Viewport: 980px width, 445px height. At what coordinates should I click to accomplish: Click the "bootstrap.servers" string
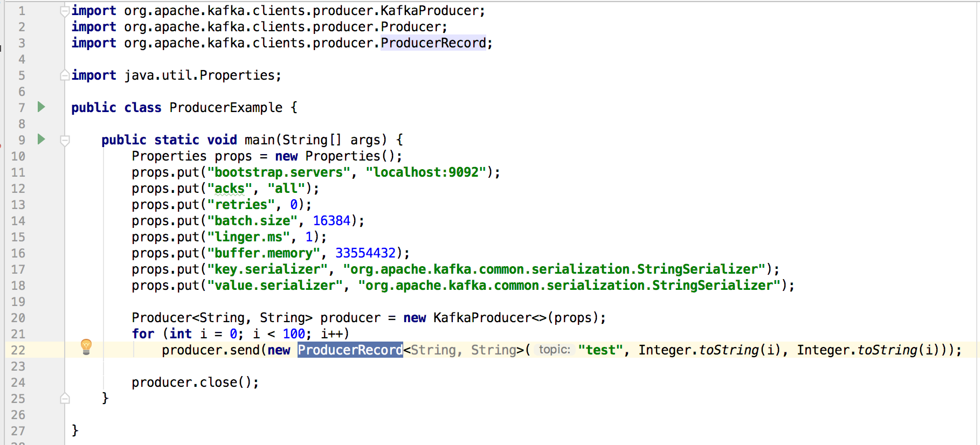pyautogui.click(x=279, y=172)
